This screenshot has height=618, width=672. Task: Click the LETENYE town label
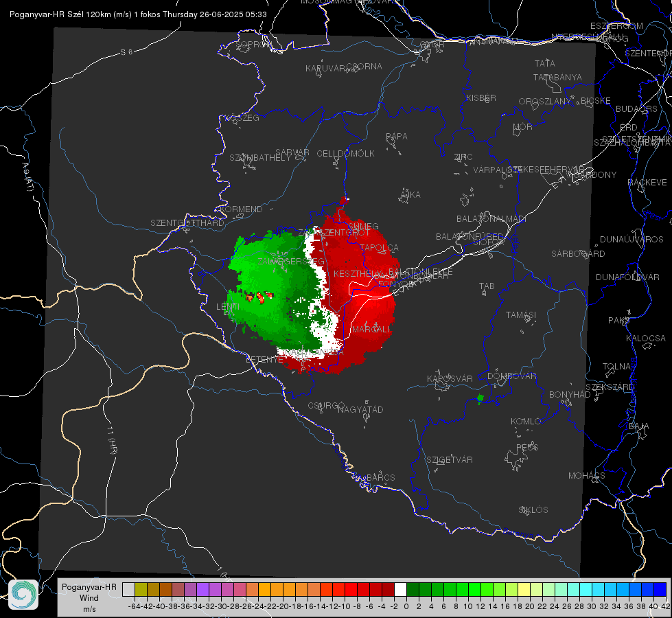pos(264,359)
